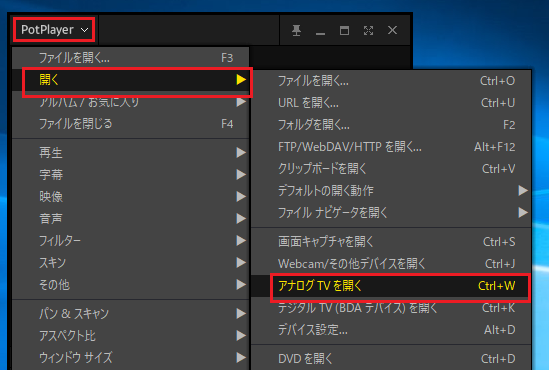Choose URL を開く... entry
The height and width of the screenshot is (370, 549).
391,103
